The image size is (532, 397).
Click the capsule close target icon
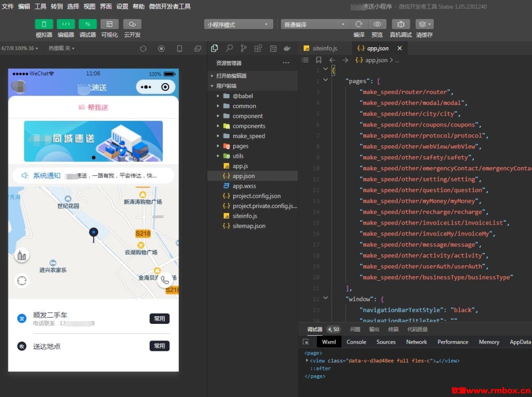[165, 87]
